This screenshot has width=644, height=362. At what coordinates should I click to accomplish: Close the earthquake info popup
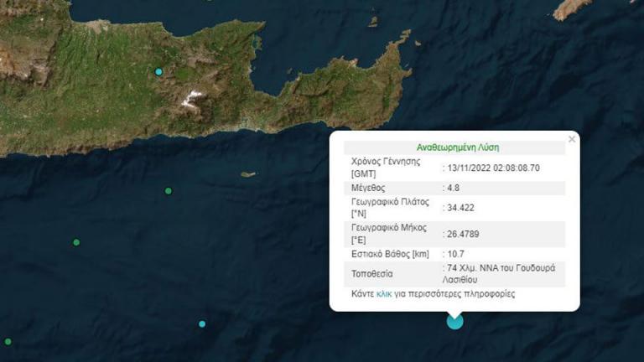[x=572, y=139]
